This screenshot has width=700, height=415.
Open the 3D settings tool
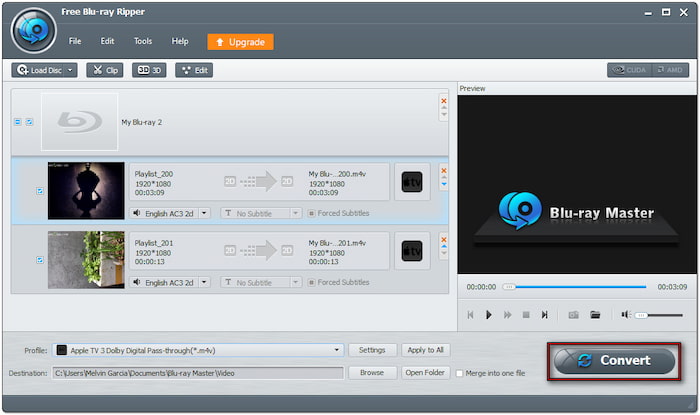(x=150, y=70)
